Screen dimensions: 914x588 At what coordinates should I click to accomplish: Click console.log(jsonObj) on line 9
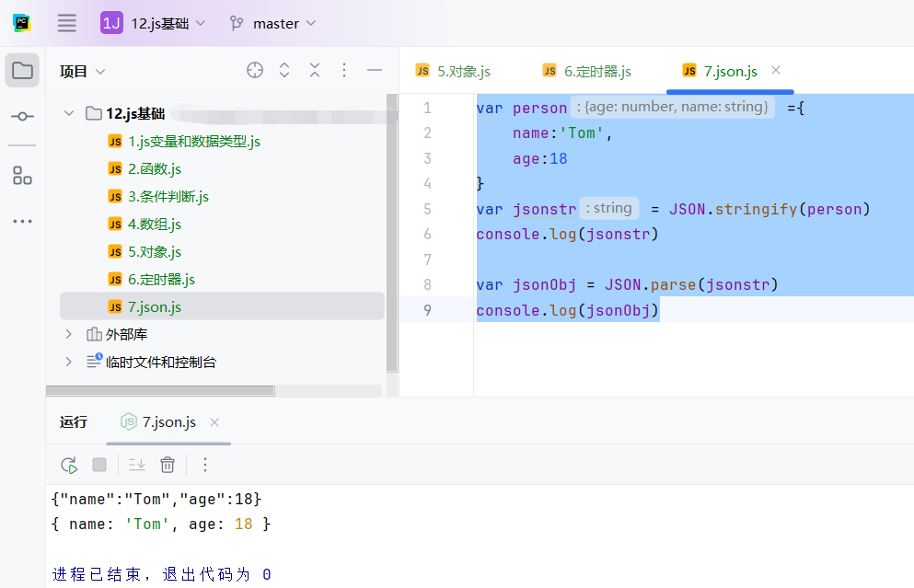[x=568, y=310]
